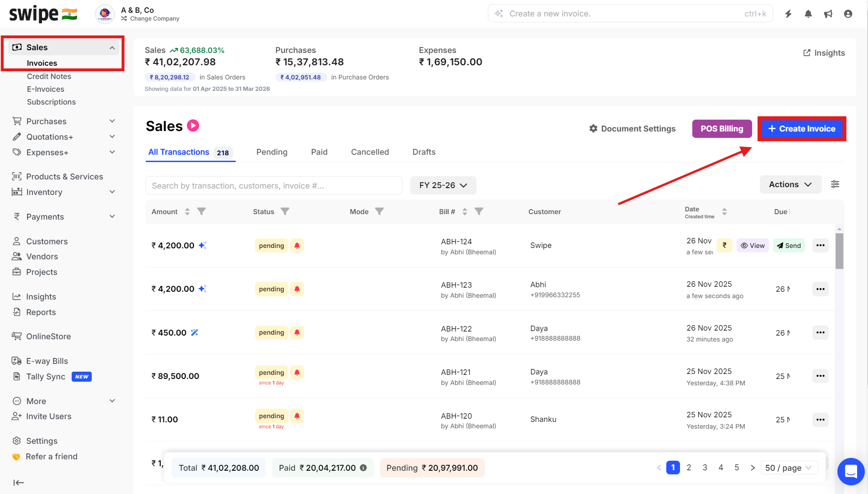Image resolution: width=868 pixels, height=494 pixels.
Task: Open table column settings sliders icon
Action: pos(835,184)
